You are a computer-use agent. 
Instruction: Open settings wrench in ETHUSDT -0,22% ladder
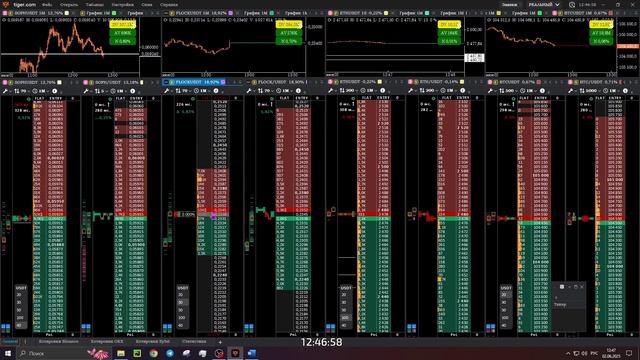point(331,91)
